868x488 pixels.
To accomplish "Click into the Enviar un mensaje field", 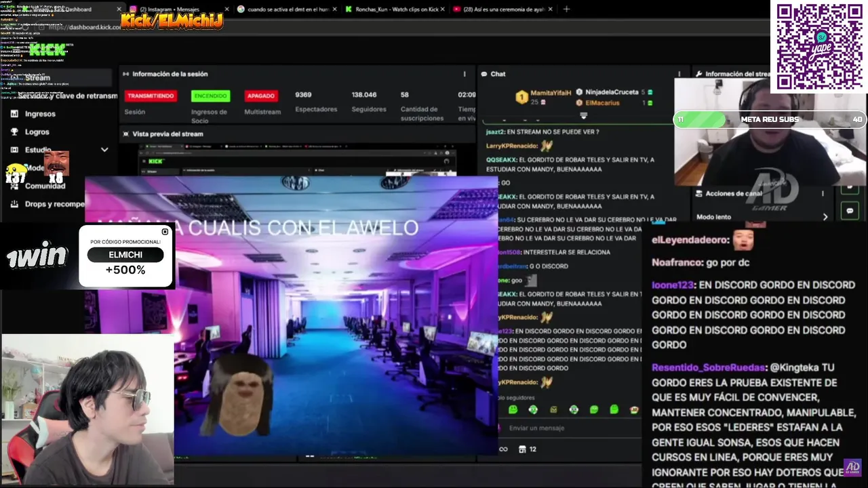I will [x=570, y=428].
